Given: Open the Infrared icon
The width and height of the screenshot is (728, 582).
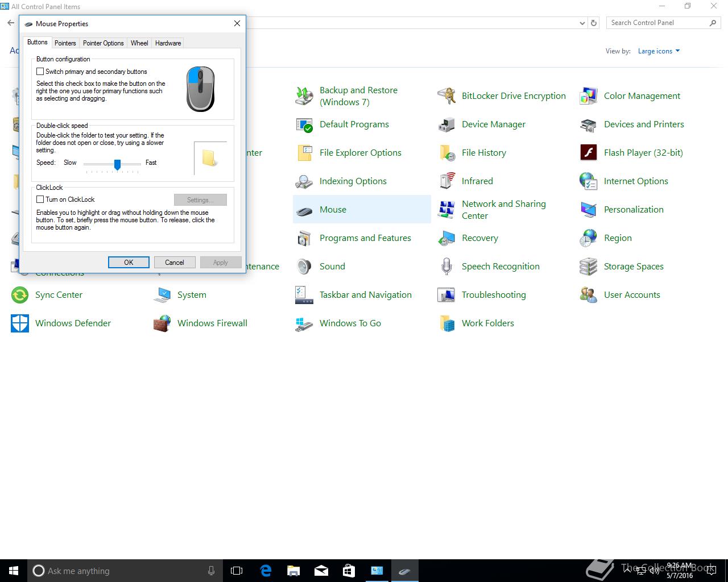Looking at the screenshot, I should [446, 181].
